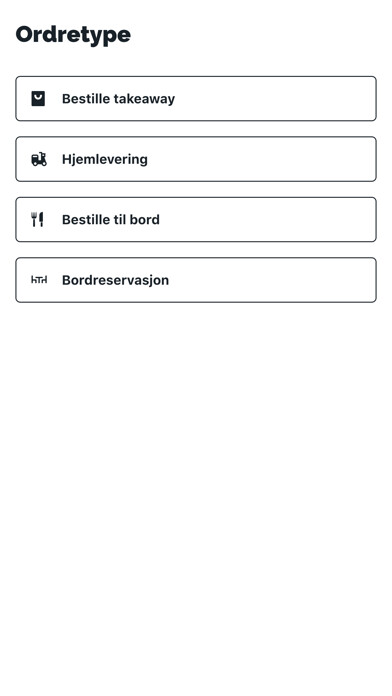This screenshot has height=696, width=392.
Task: Order to table via cutlery icon
Action: (38, 219)
